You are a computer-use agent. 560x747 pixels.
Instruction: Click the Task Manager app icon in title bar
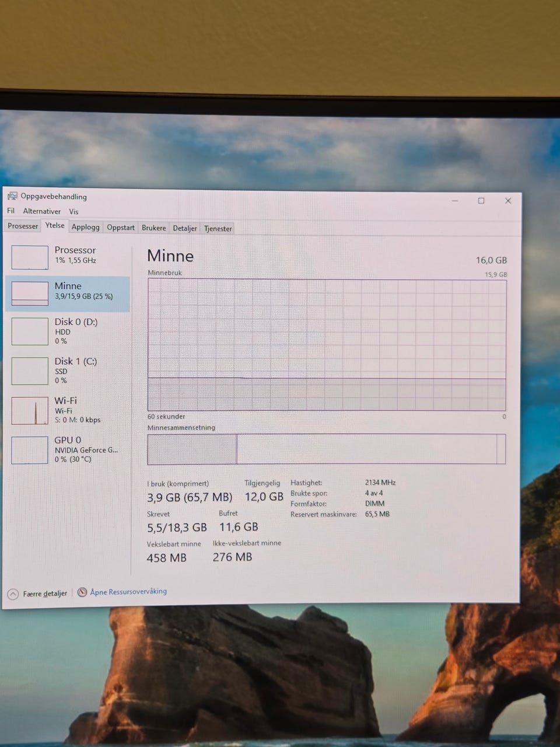click(x=12, y=196)
